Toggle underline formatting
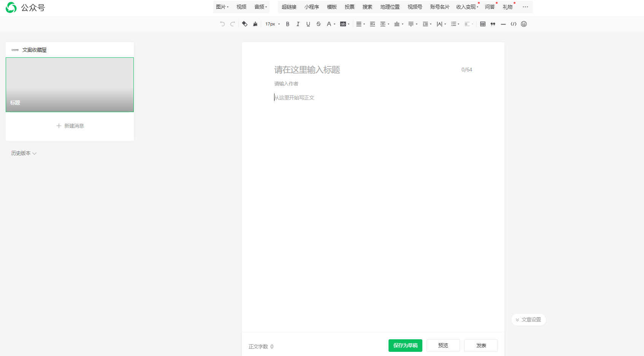 [x=308, y=24]
